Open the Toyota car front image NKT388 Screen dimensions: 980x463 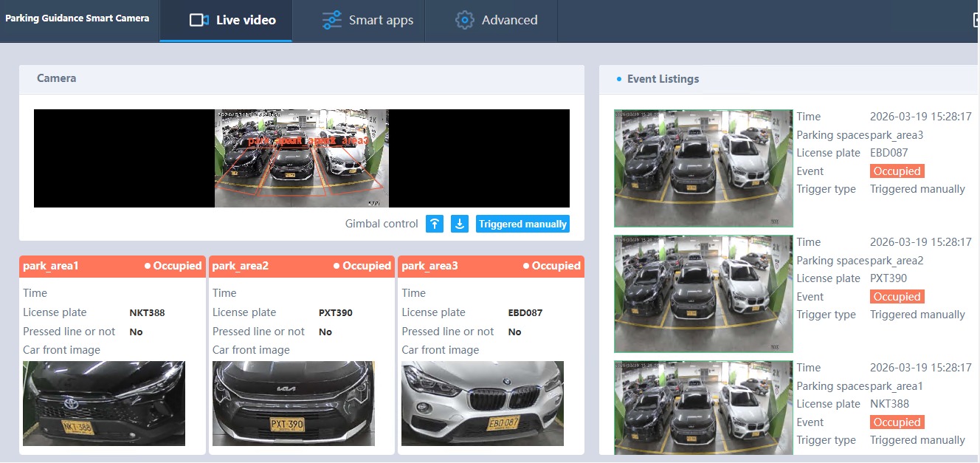[x=104, y=403]
